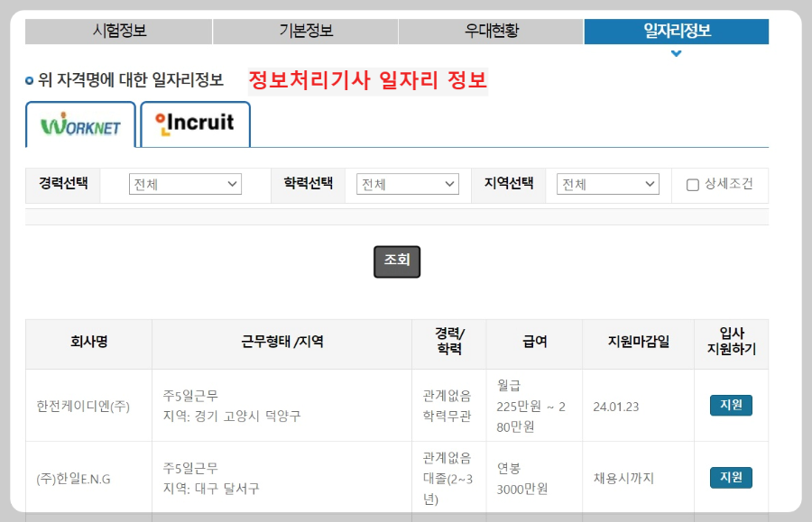The height and width of the screenshot is (522, 812).
Task: Open the 학력선택 dropdown menu
Action: pos(406,183)
